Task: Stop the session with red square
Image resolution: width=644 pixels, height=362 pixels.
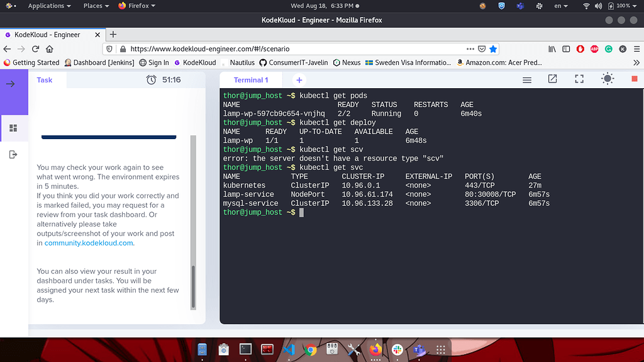Action: 634,79
